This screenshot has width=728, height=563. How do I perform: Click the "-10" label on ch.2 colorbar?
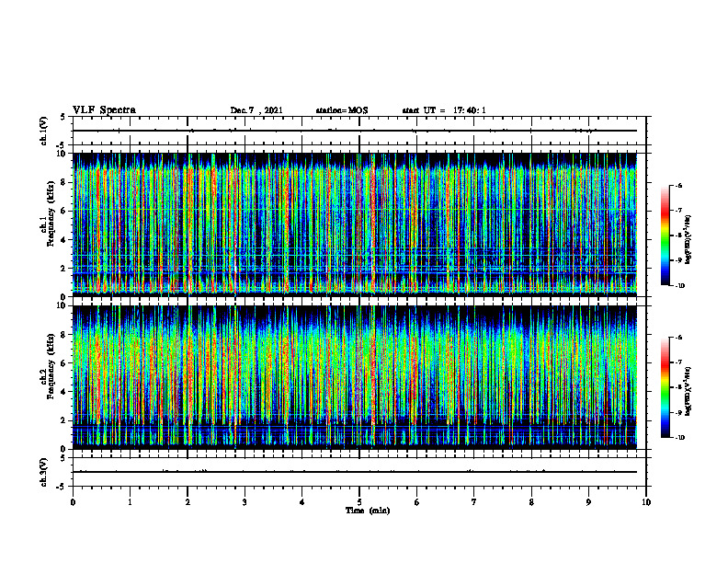pos(679,438)
